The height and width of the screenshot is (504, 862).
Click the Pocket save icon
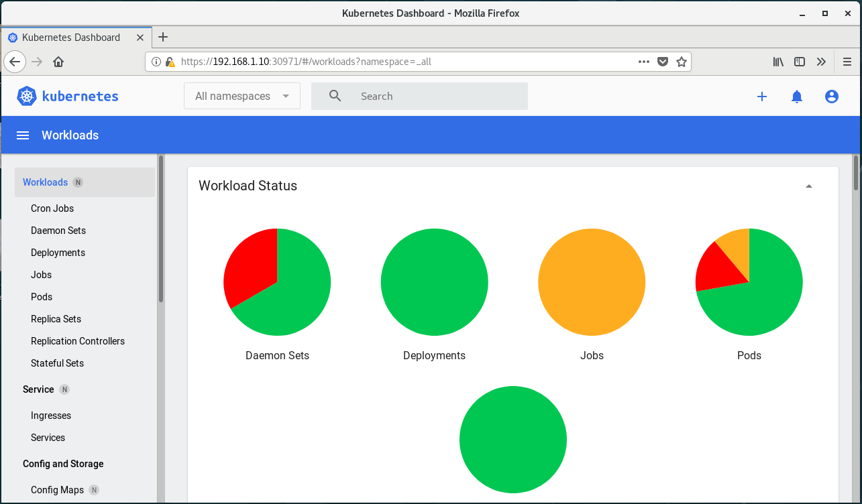coord(663,62)
